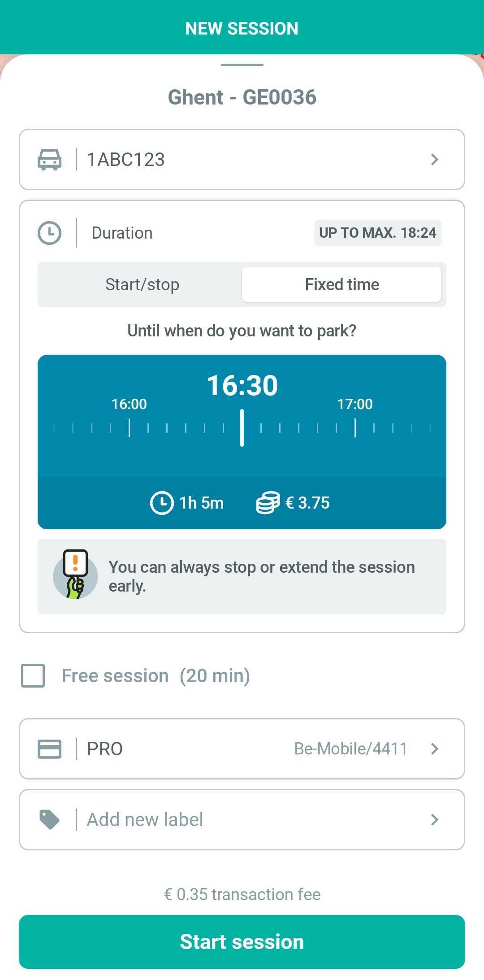
Task: Open the PRO payment account chevron
Action: pyautogui.click(x=434, y=749)
